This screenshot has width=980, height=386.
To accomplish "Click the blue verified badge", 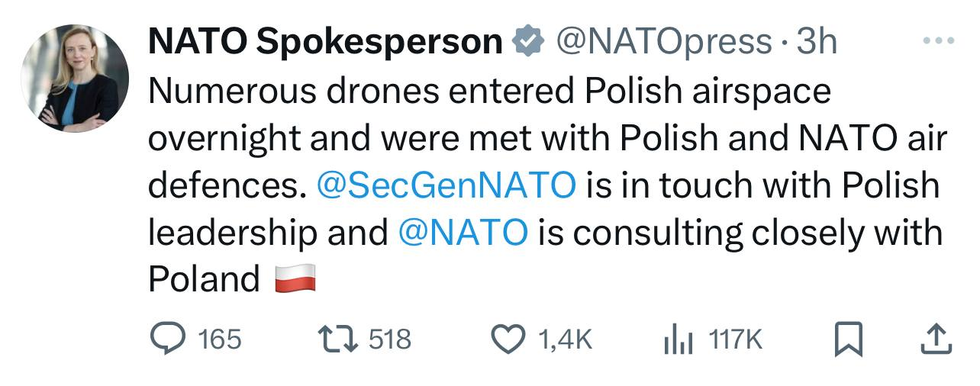I will click(x=526, y=42).
